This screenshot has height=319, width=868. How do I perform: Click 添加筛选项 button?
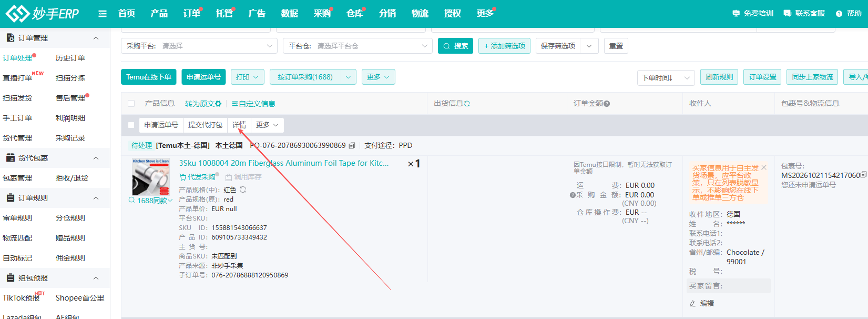tap(504, 46)
